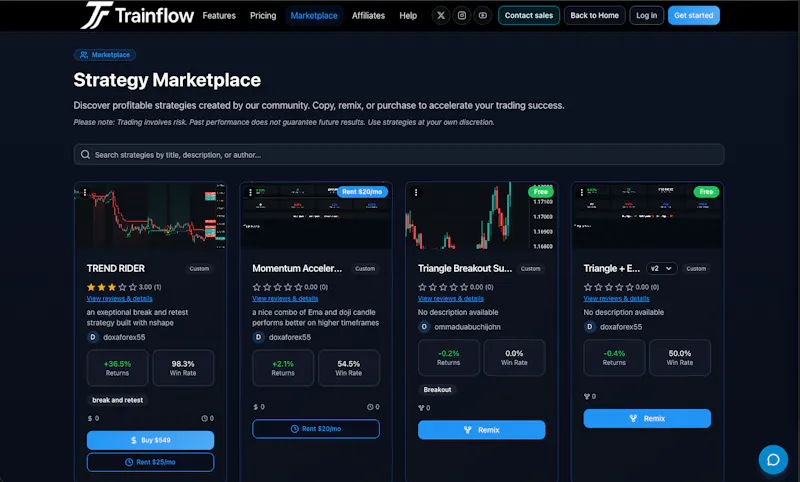Expand the v2 version dropdown
This screenshot has width=800, height=482.
click(662, 268)
